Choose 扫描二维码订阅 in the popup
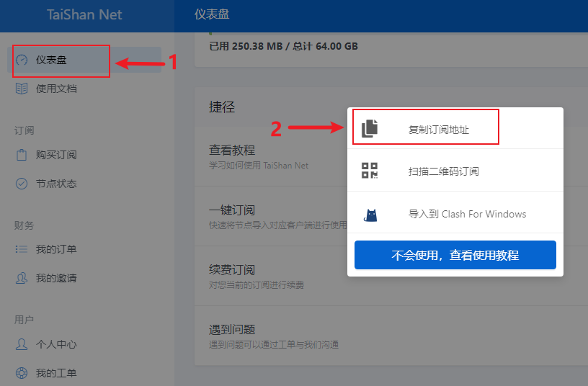Image resolution: width=588 pixels, height=386 pixels. (443, 171)
